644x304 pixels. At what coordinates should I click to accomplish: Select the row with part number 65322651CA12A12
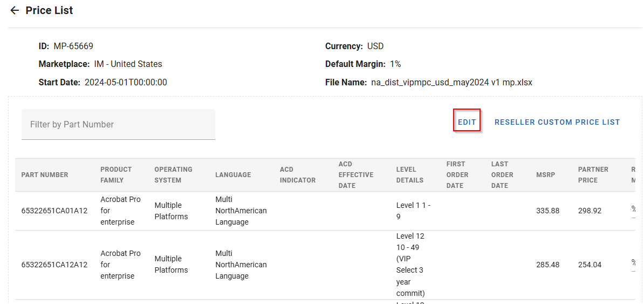click(x=54, y=265)
